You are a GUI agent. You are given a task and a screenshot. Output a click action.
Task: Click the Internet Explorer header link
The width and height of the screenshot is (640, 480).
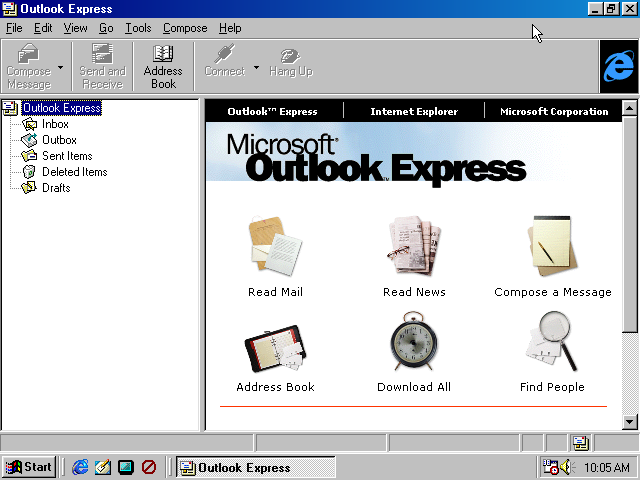click(414, 111)
